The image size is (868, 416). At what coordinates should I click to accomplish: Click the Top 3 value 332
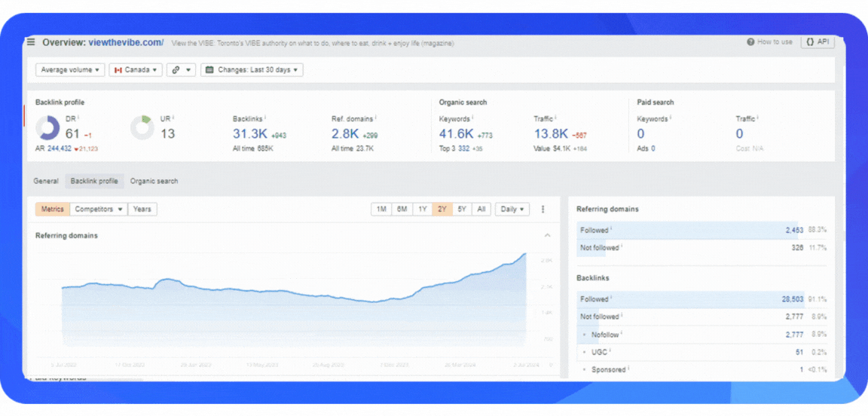coord(464,148)
